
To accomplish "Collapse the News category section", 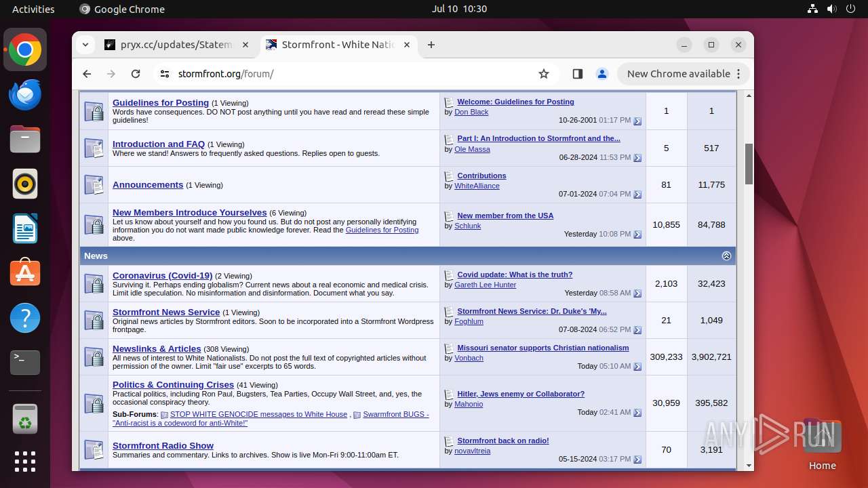I will coord(726,256).
